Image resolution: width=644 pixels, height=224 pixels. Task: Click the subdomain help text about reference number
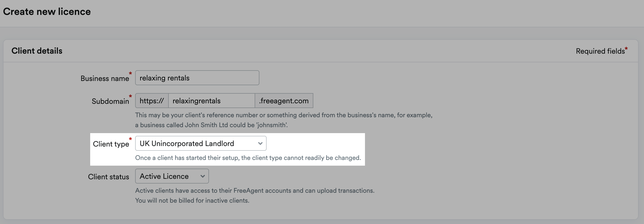(x=284, y=115)
